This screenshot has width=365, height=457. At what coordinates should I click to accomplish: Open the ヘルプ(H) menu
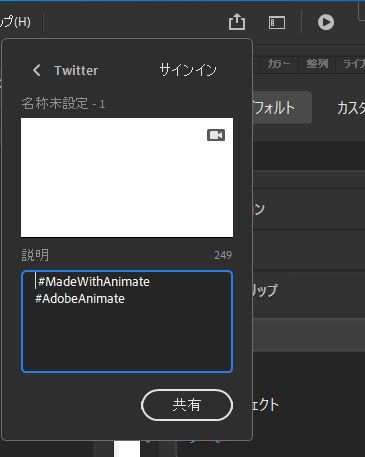point(15,22)
